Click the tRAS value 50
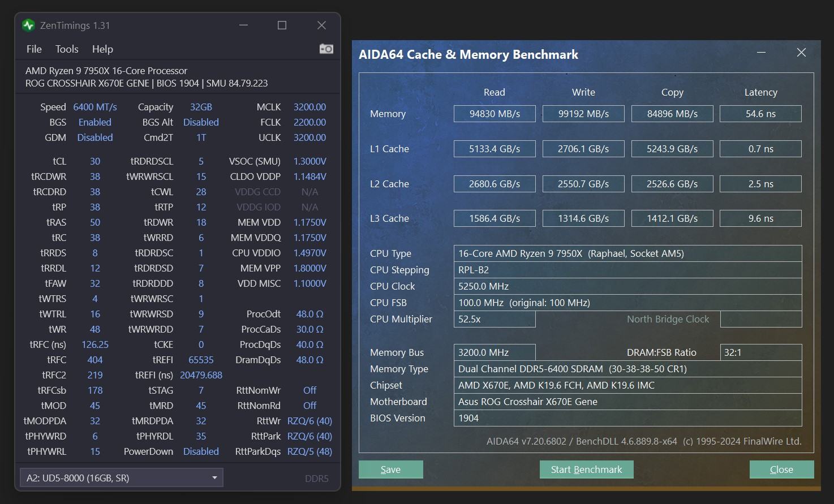This screenshot has width=834, height=504. click(95, 222)
